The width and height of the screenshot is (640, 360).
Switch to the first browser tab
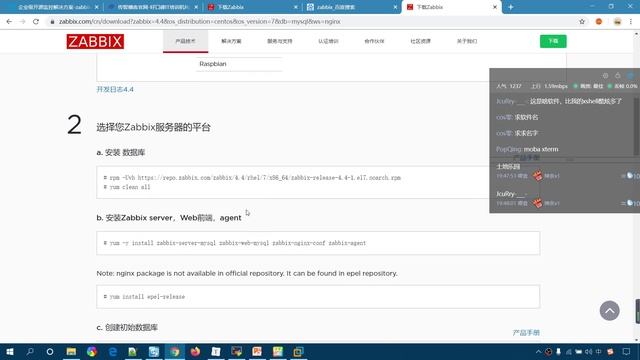[x=53, y=7]
